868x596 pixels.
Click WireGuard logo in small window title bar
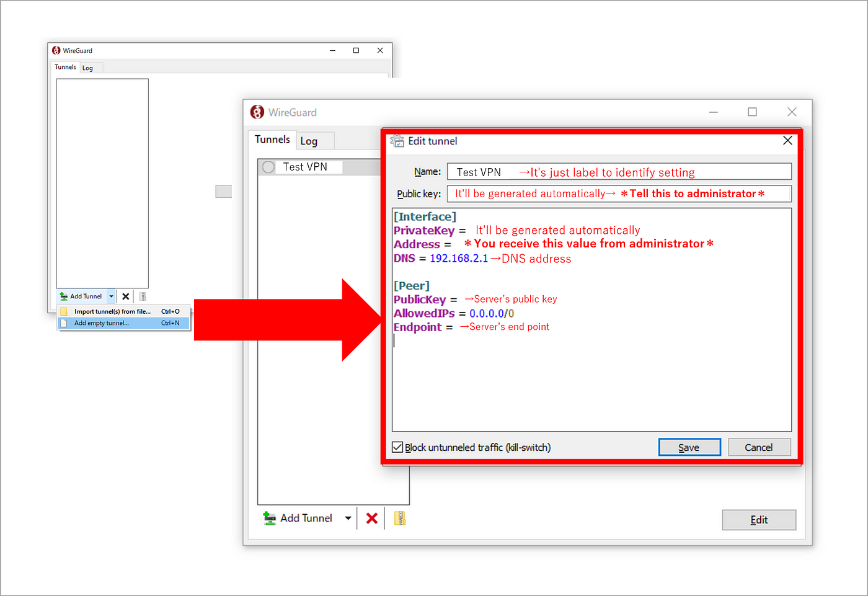(56, 51)
